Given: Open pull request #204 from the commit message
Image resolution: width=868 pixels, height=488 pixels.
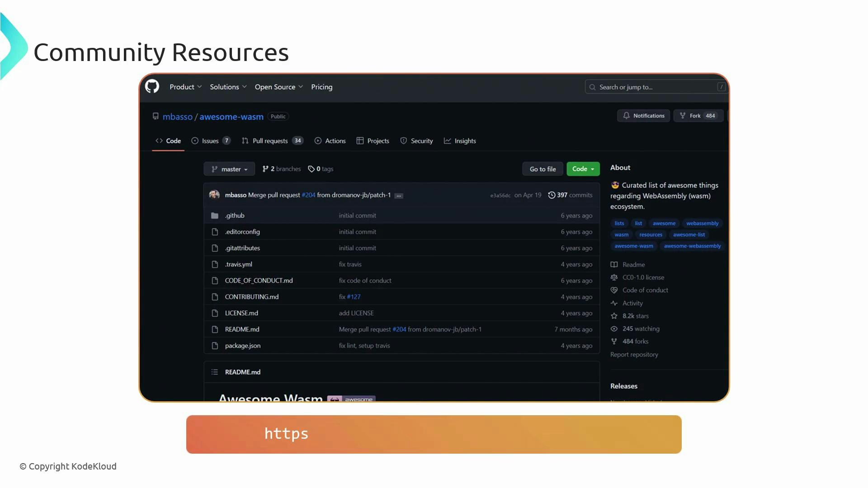Looking at the screenshot, I should pos(308,195).
